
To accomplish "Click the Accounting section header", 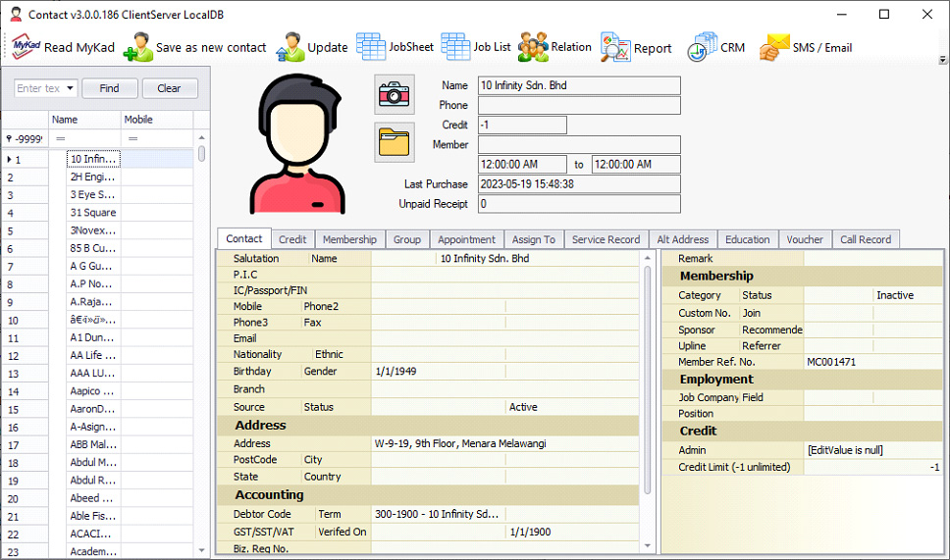I will [x=428, y=494].
